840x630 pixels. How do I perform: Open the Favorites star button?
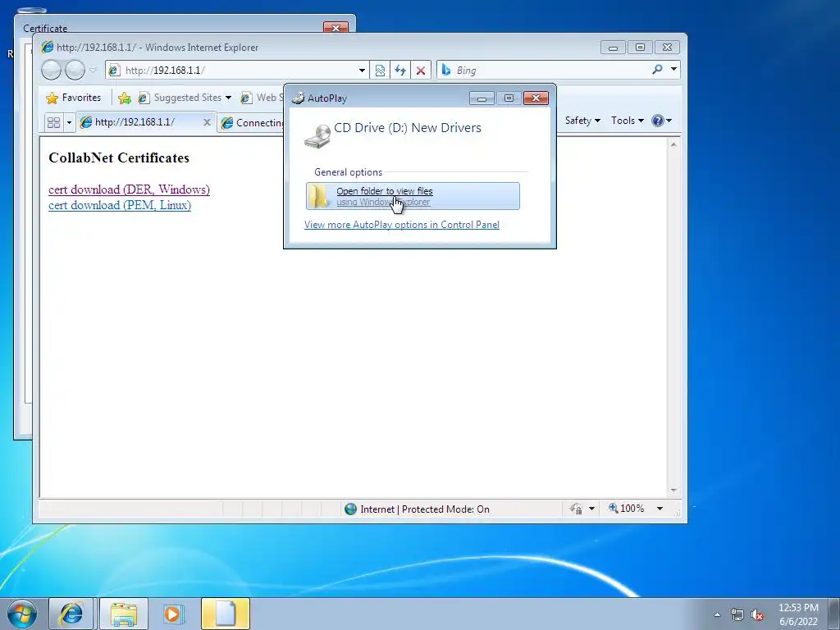(x=74, y=98)
